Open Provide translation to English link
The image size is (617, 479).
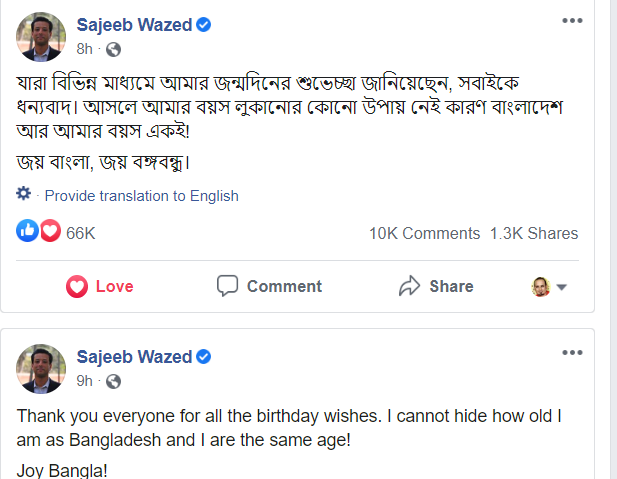142,196
